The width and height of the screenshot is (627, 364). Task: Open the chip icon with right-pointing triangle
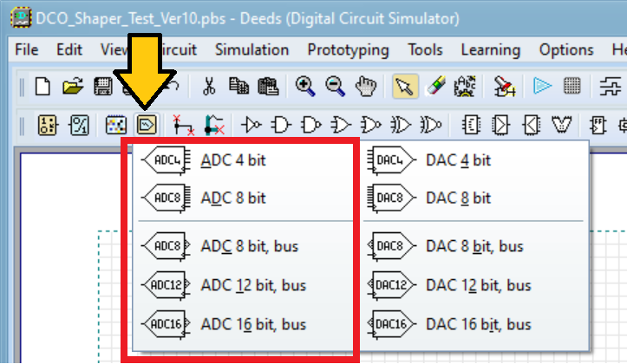click(x=501, y=125)
